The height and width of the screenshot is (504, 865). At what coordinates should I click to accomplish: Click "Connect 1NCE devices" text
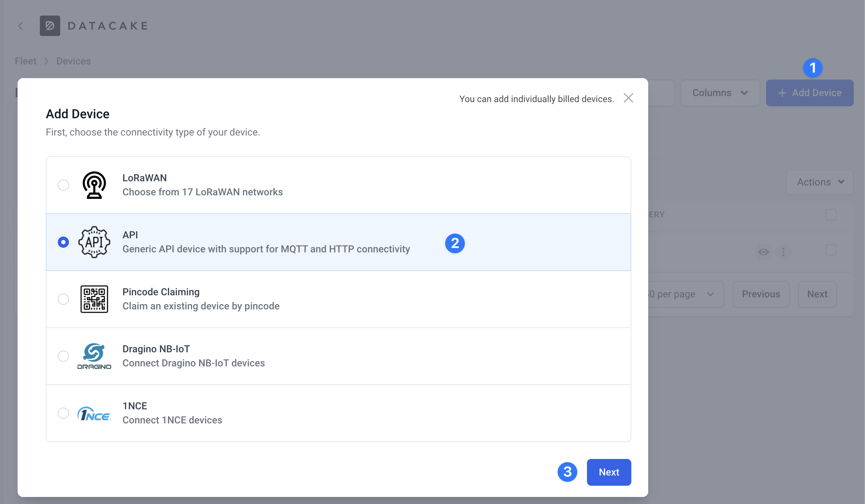(x=172, y=420)
